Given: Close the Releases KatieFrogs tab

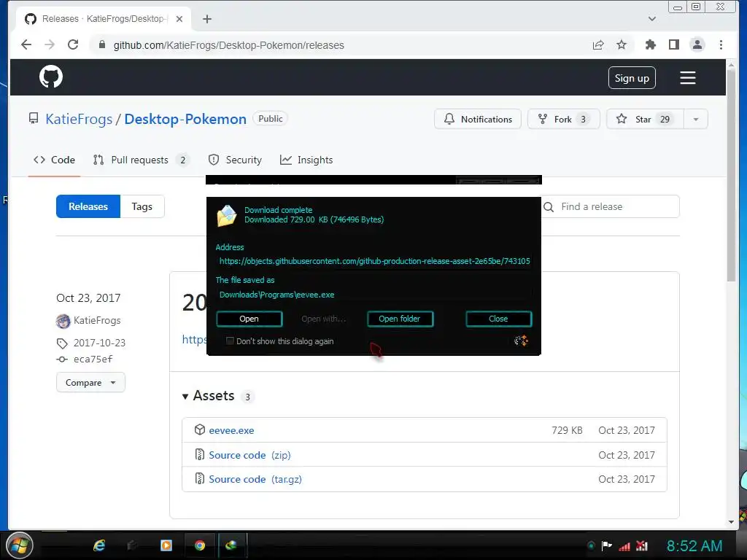Looking at the screenshot, I should pos(179,19).
